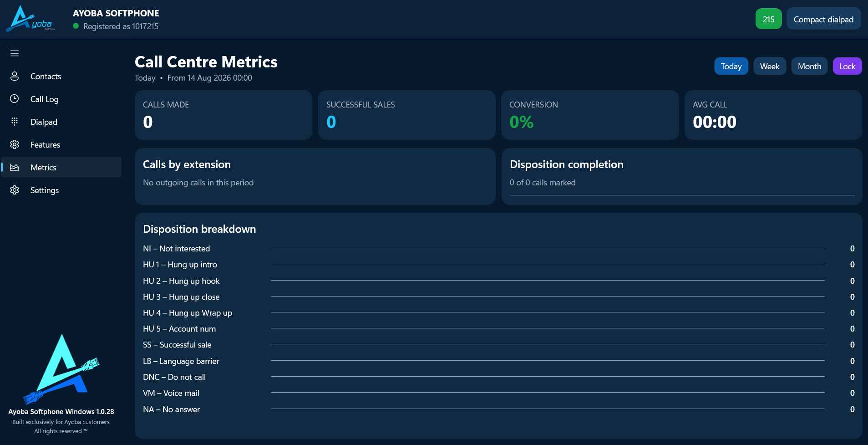This screenshot has height=445, width=868.
Task: Click the Disposition completion progress bar
Action: click(682, 195)
